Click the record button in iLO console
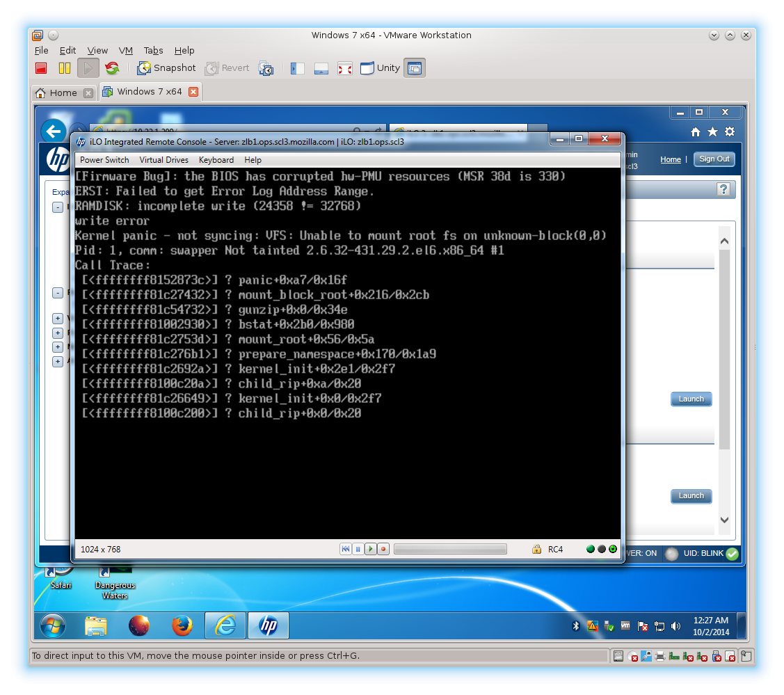The height and width of the screenshot is (695, 784). coord(383,549)
